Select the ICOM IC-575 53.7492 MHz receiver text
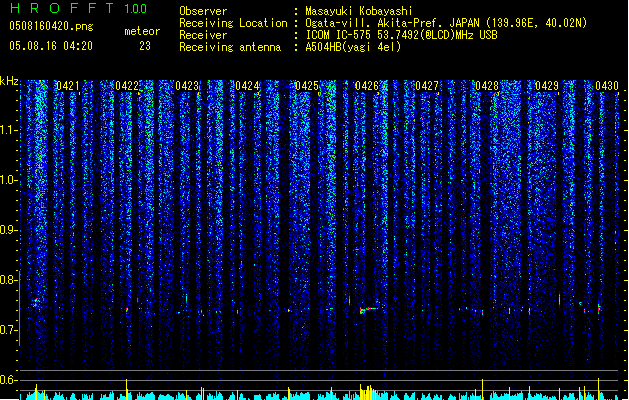629x400 pixels. (401, 35)
